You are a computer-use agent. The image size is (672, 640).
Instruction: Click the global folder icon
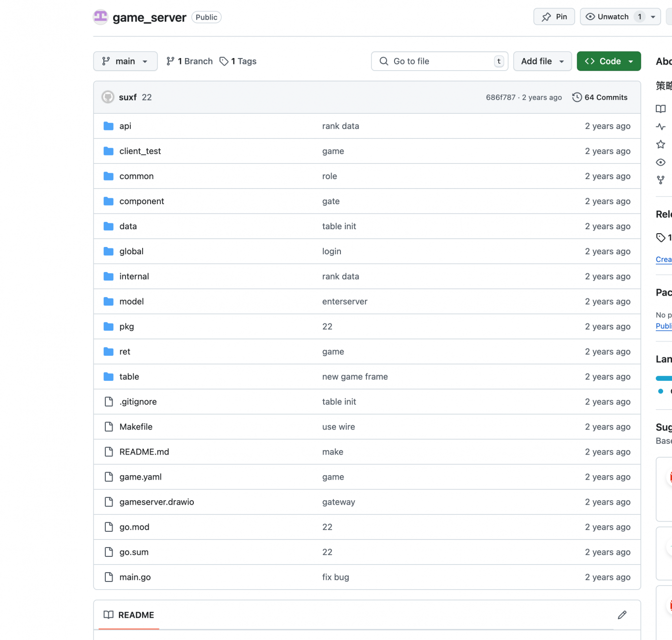tap(109, 251)
